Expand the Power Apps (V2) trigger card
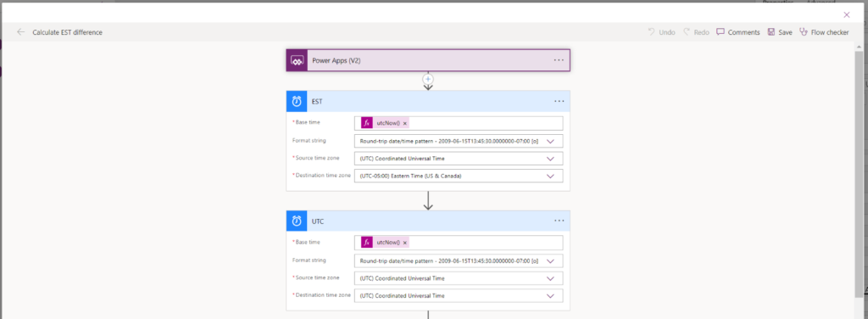 (428, 60)
